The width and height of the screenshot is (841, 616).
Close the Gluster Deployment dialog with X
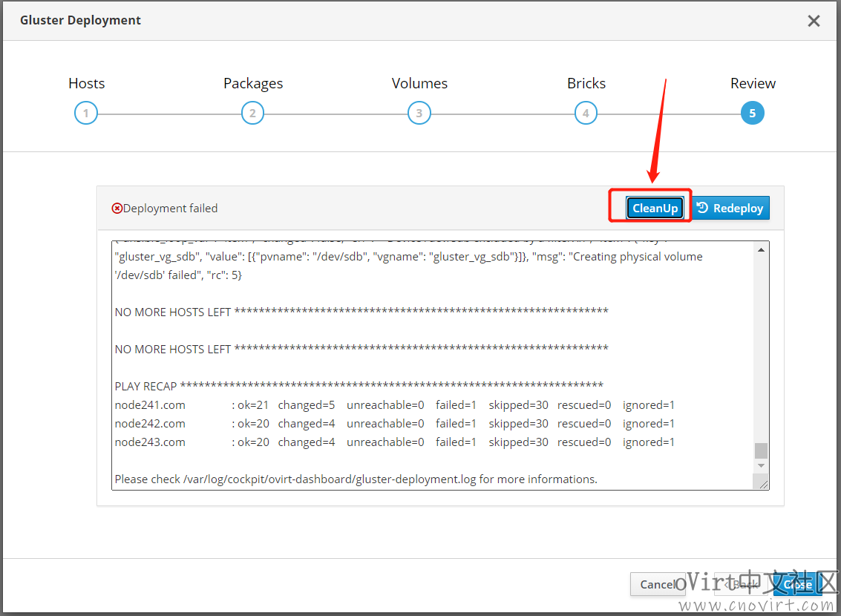[814, 21]
